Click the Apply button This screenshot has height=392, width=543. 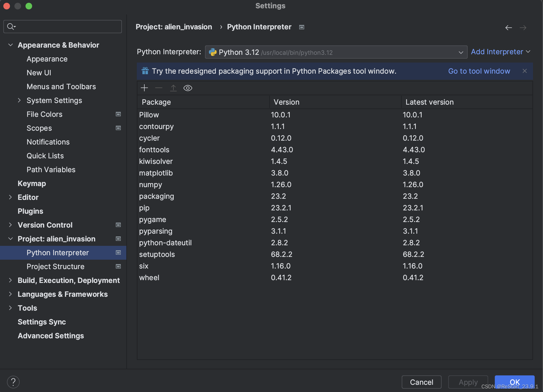468,382
